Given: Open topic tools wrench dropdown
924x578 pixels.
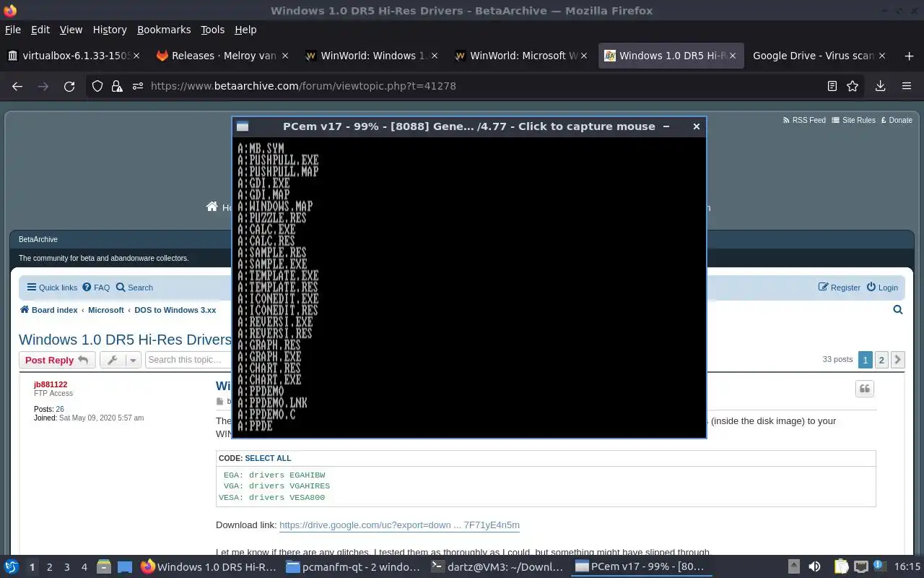Looking at the screenshot, I should tap(120, 360).
